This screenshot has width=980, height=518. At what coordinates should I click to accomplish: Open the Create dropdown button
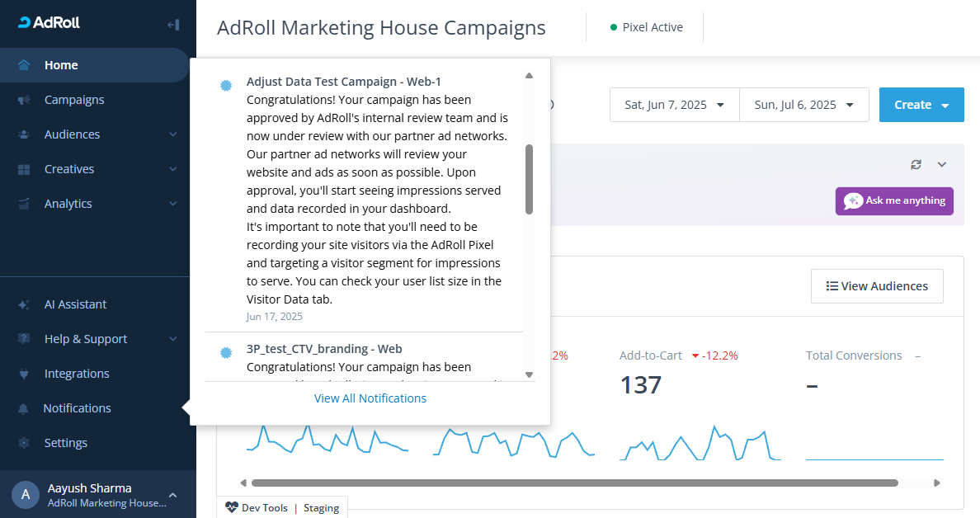(921, 105)
